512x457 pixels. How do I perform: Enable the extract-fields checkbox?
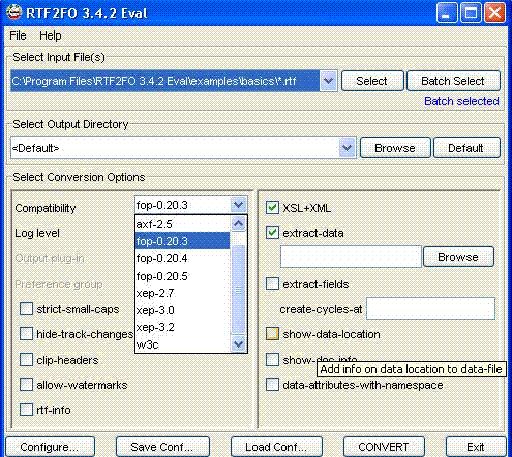pos(272,284)
